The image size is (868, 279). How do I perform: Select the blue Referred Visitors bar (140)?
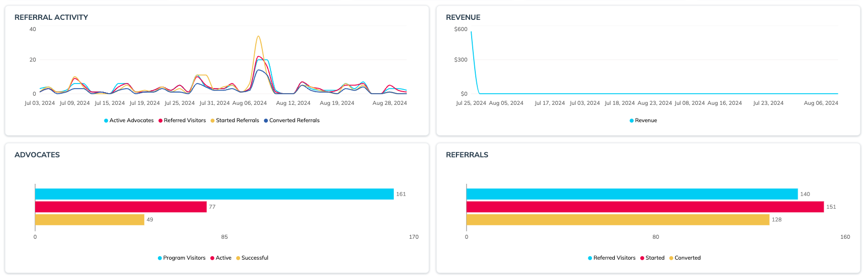point(632,194)
